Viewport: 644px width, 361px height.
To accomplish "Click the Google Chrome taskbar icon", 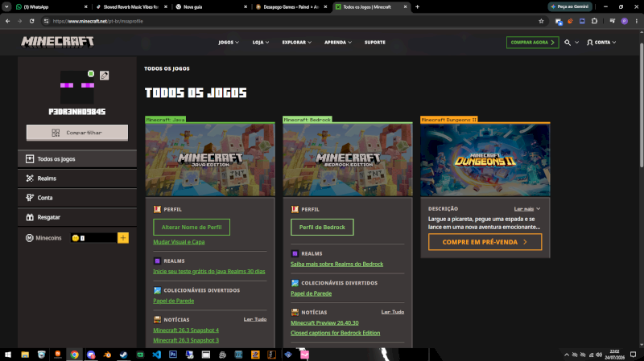I will pyautogui.click(x=74, y=355).
